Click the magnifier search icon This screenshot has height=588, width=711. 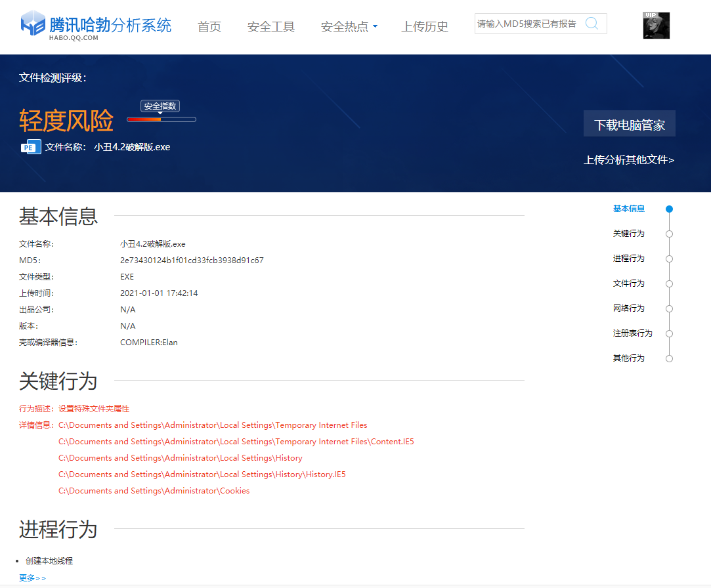pos(592,24)
